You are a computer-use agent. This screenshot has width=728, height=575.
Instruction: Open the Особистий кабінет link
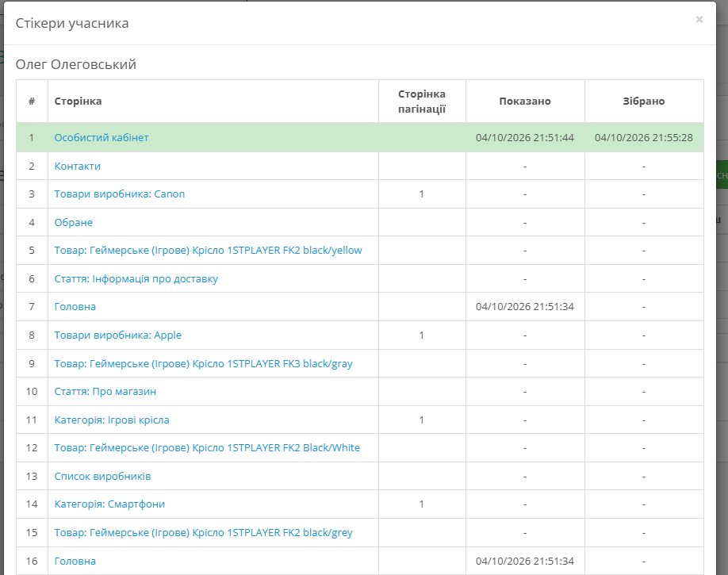point(102,137)
